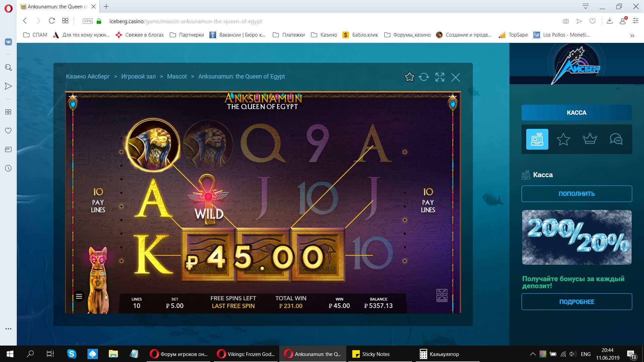Open Windows Start menu

[10, 354]
